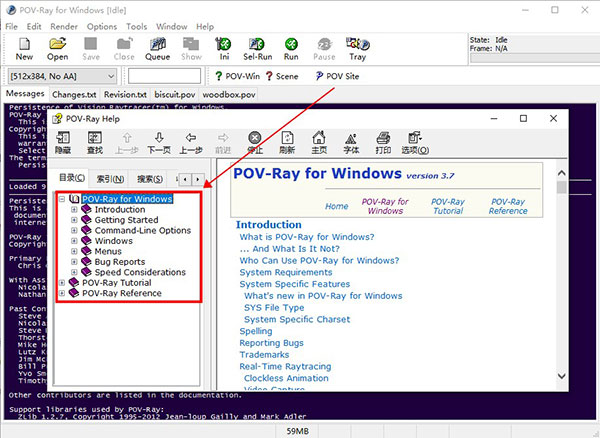Click the Tray toolbar icon
This screenshot has height=438, width=600.
pos(357,44)
